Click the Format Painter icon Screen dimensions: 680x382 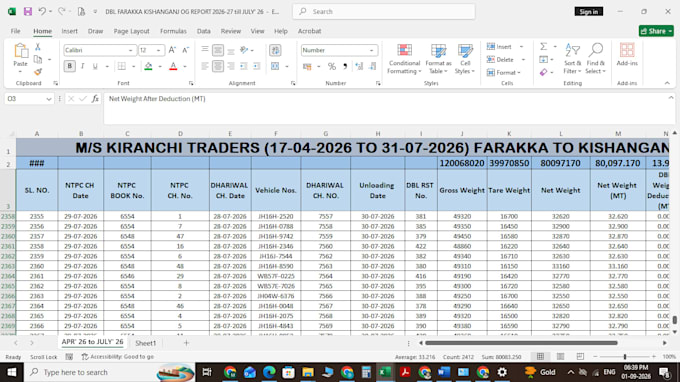(38, 72)
